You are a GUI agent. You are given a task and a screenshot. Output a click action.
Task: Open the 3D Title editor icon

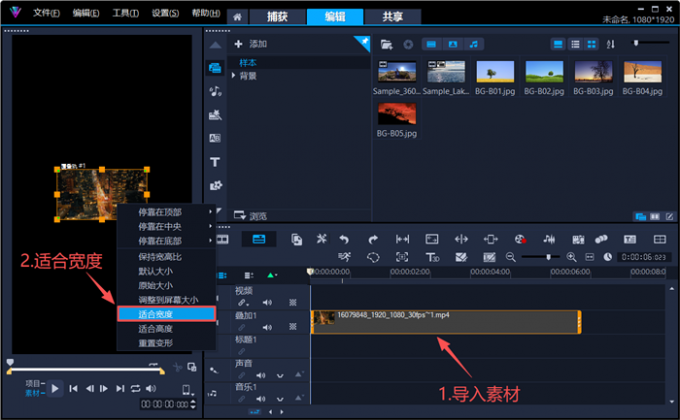pyautogui.click(x=432, y=257)
